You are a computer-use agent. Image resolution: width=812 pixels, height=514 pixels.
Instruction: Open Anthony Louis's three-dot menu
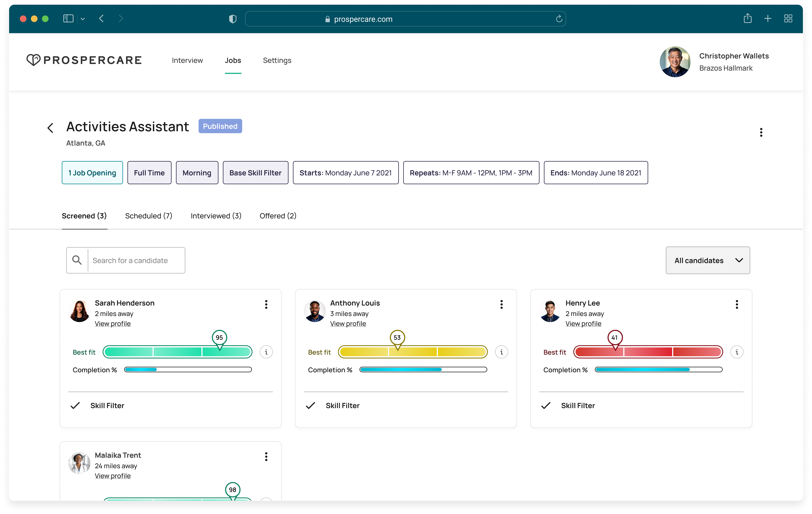point(501,304)
